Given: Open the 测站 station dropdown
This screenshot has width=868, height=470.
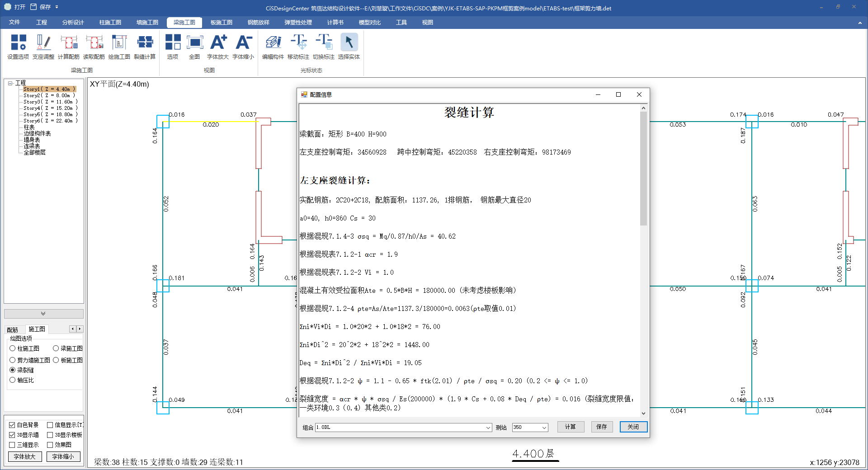Looking at the screenshot, I should [544, 428].
